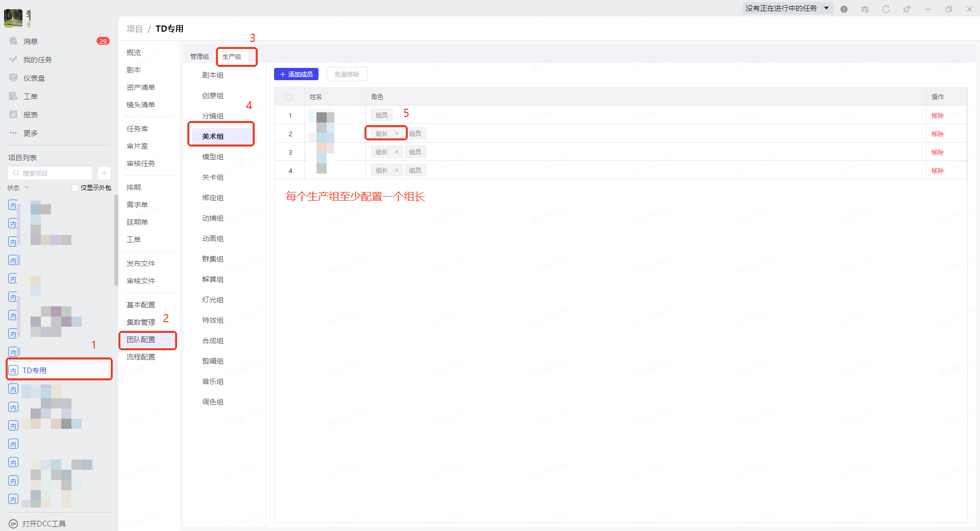Go to 资产清单

coord(141,87)
